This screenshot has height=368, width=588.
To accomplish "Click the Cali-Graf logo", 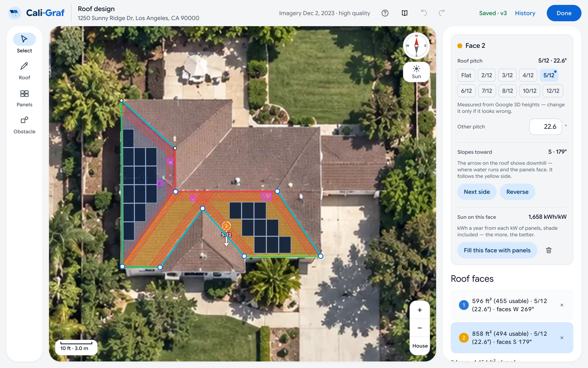I will [x=37, y=13].
